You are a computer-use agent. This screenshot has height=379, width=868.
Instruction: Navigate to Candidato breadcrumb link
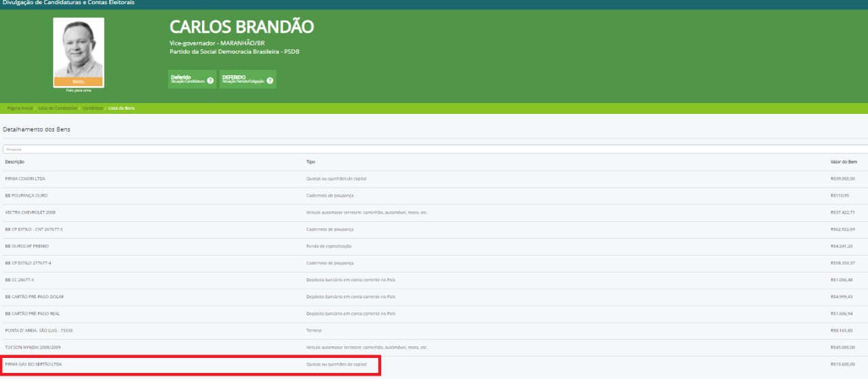click(x=93, y=108)
